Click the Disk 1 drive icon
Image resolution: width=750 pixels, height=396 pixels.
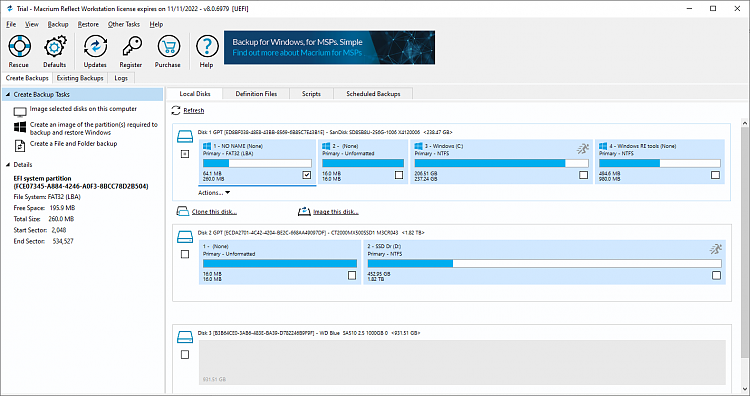pos(185,137)
